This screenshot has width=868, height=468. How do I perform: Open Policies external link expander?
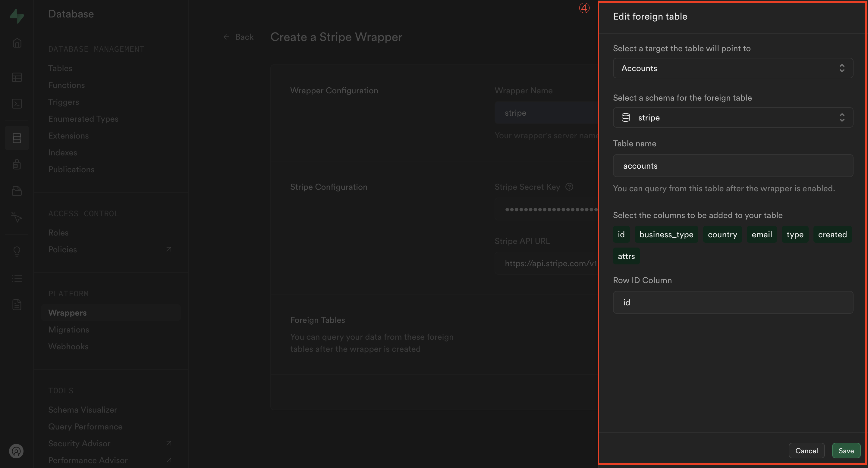168,250
